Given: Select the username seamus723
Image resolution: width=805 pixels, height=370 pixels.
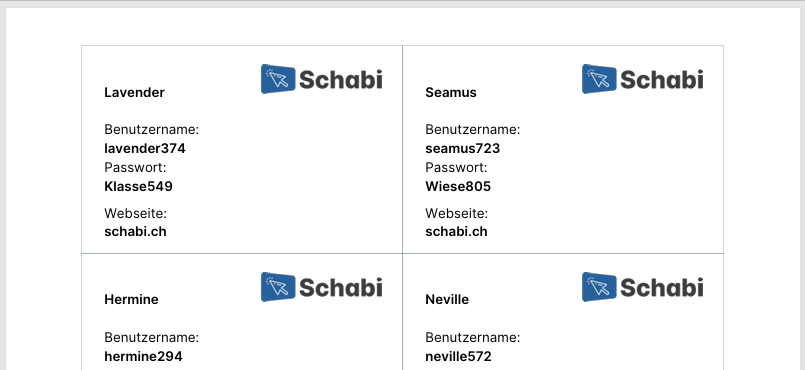Looking at the screenshot, I should coord(463,148).
